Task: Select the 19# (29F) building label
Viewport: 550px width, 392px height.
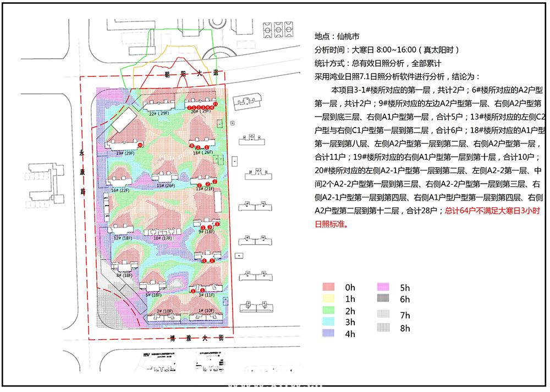Action: (x=125, y=153)
